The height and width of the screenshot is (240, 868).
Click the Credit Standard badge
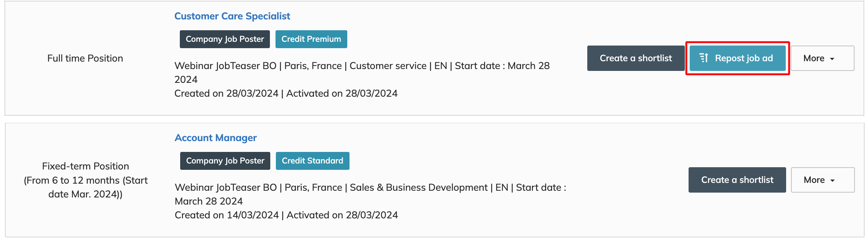313,161
